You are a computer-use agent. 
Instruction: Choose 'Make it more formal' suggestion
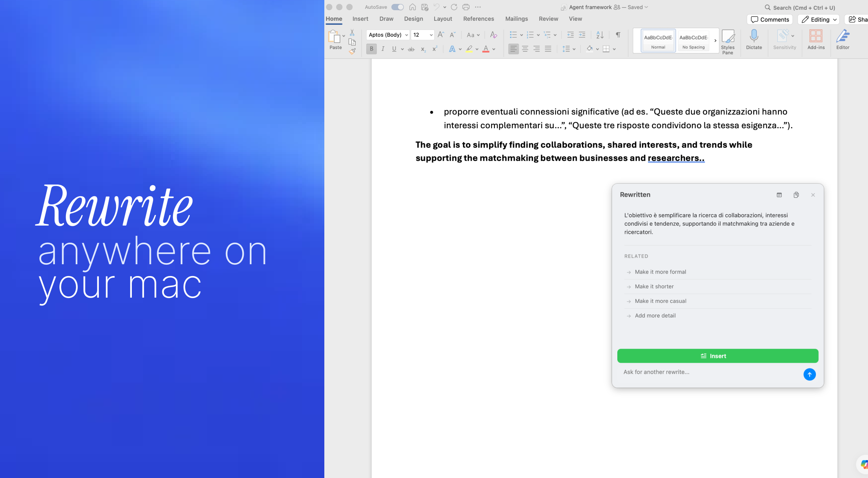660,272
